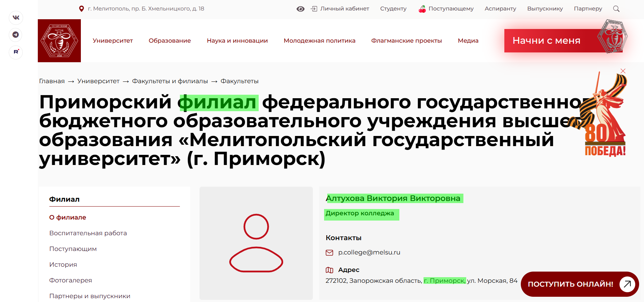Click the Директор колледжа title text
This screenshot has width=644, height=302.
[360, 213]
